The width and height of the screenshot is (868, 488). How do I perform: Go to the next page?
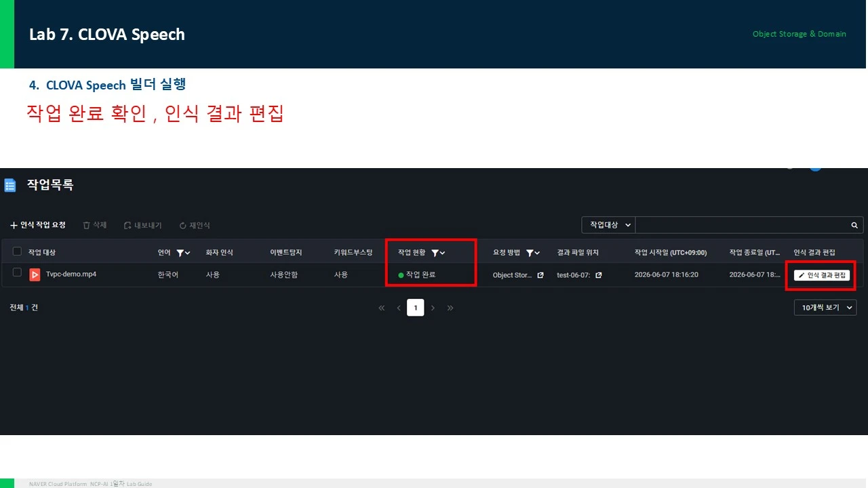pos(433,308)
